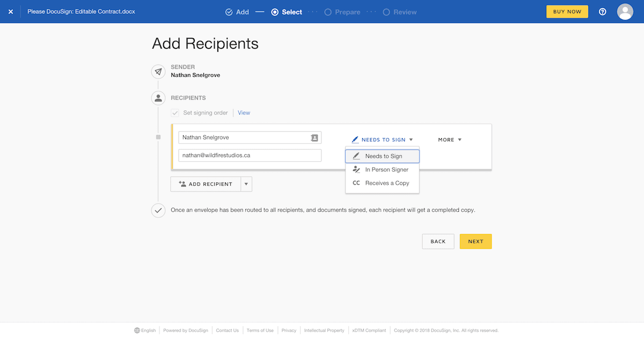Screen dimensions: 644x340
Task: Expand the Add Recipient arrow menu
Action: click(x=246, y=184)
